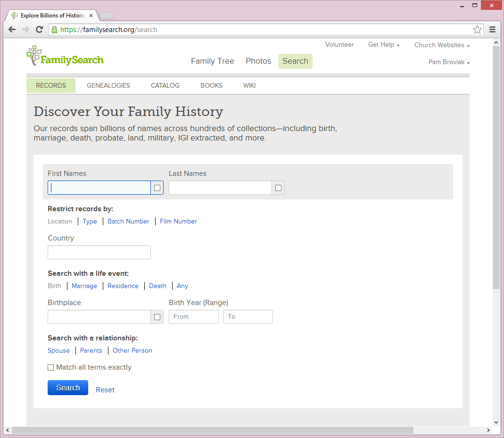504x438 pixels.
Task: Restrict records by Type
Action: 90,222
